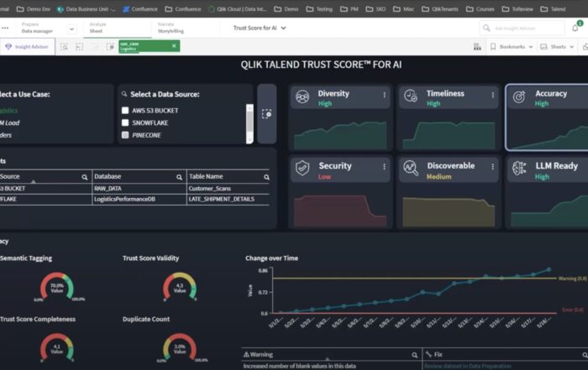
Task: Open the Bookmarks dropdown
Action: [512, 47]
